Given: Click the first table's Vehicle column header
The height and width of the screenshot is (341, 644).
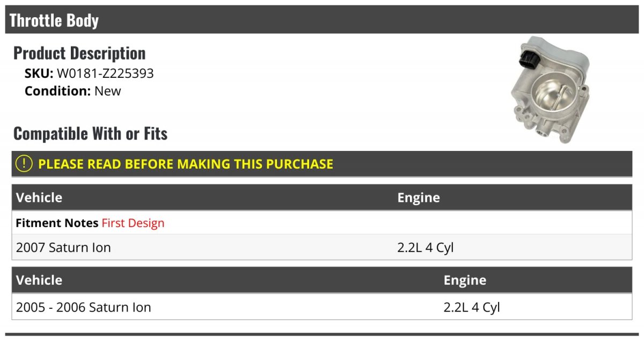Looking at the screenshot, I should click(39, 198).
